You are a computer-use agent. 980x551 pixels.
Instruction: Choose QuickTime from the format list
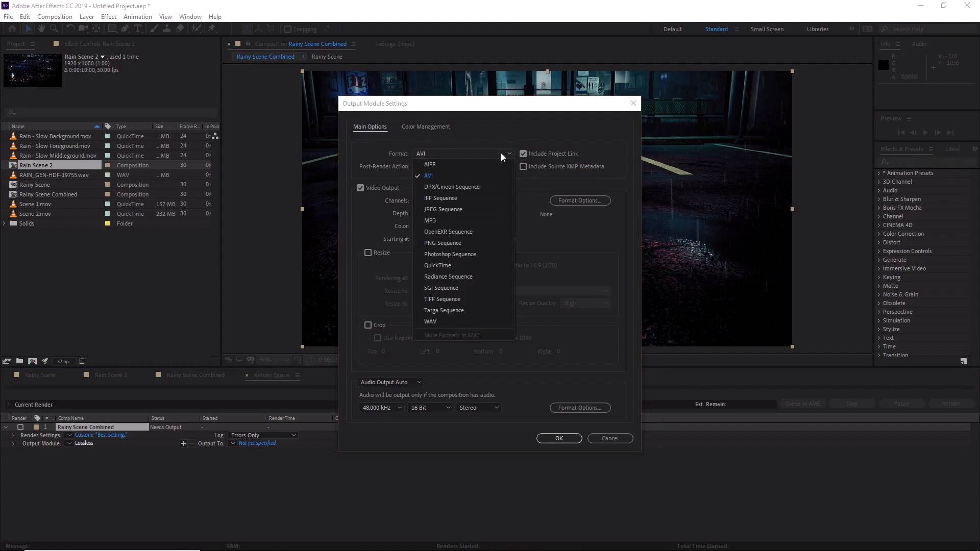pyautogui.click(x=437, y=265)
